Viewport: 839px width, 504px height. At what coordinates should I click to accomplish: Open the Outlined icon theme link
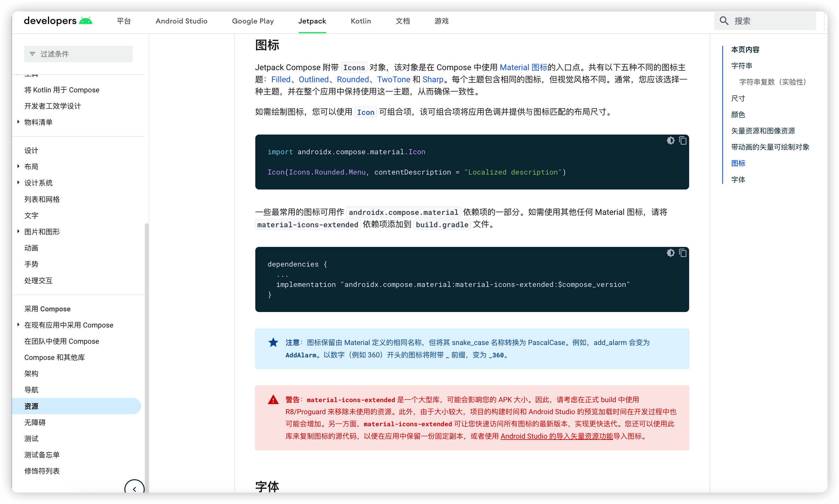tap(313, 79)
